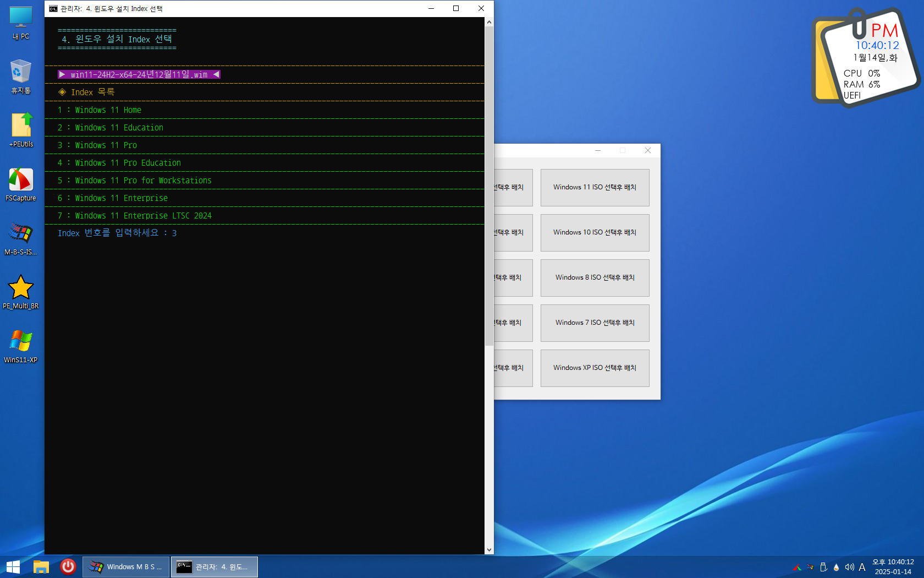Click the 1 : Windows 11 Home line
Screen dimensions: 924x578
100,110
